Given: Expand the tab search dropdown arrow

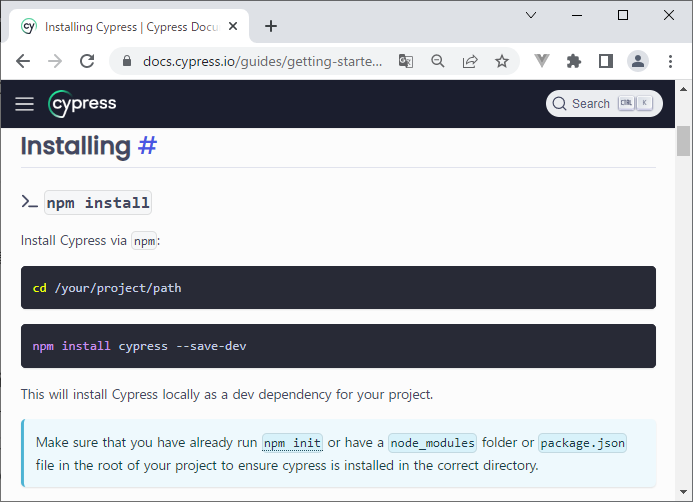Looking at the screenshot, I should [531, 15].
